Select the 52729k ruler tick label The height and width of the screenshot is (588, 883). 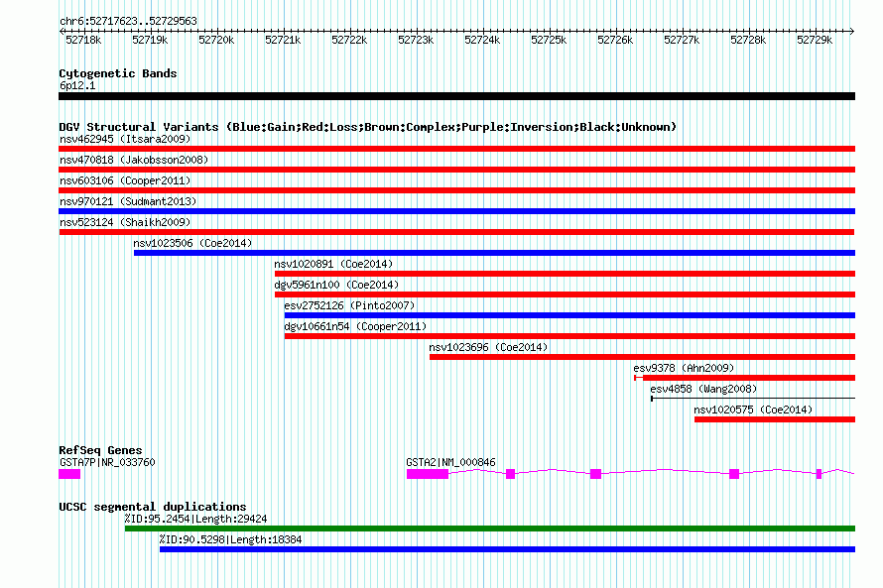[x=815, y=40]
